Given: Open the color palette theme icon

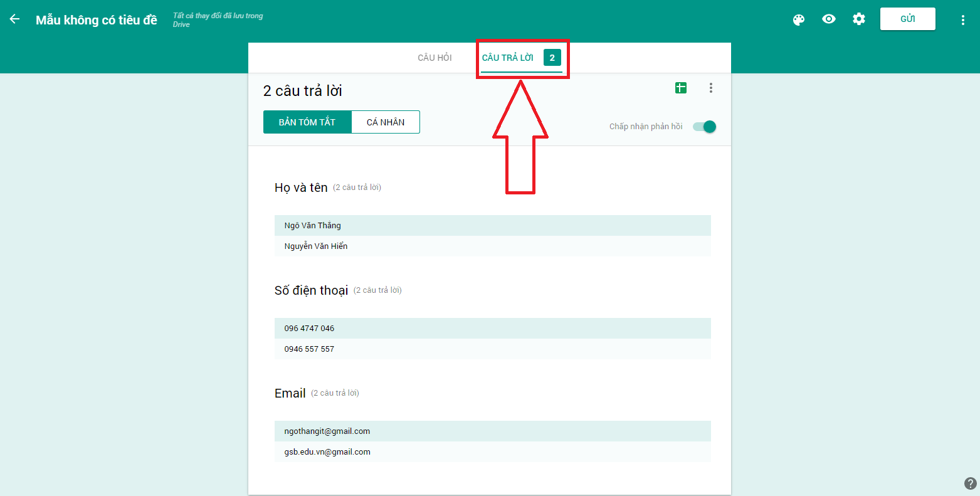Looking at the screenshot, I should 799,19.
